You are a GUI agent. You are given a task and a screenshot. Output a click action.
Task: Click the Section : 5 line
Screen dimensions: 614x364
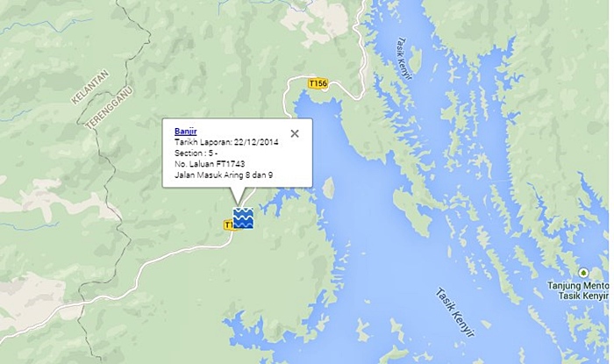pos(196,153)
